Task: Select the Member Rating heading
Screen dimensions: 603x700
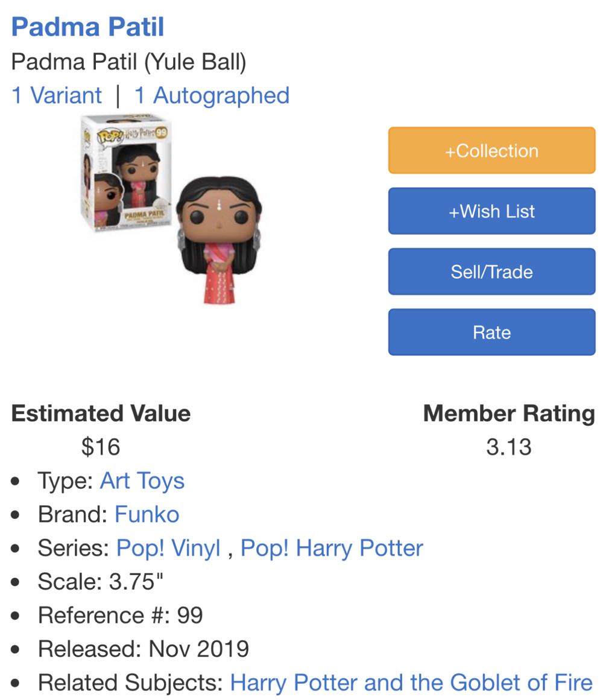Action: pos(510,414)
